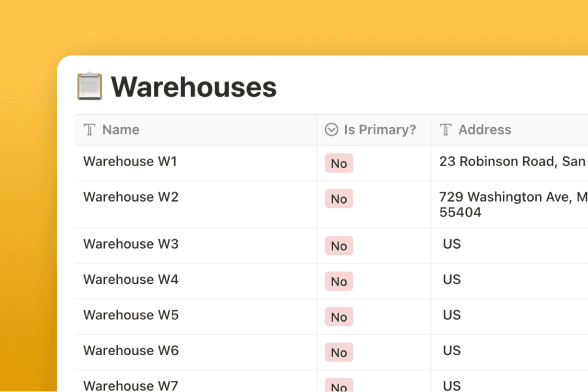This screenshot has width=588, height=392.
Task: Click the select icon in Is Primary? header
Action: pos(332,129)
